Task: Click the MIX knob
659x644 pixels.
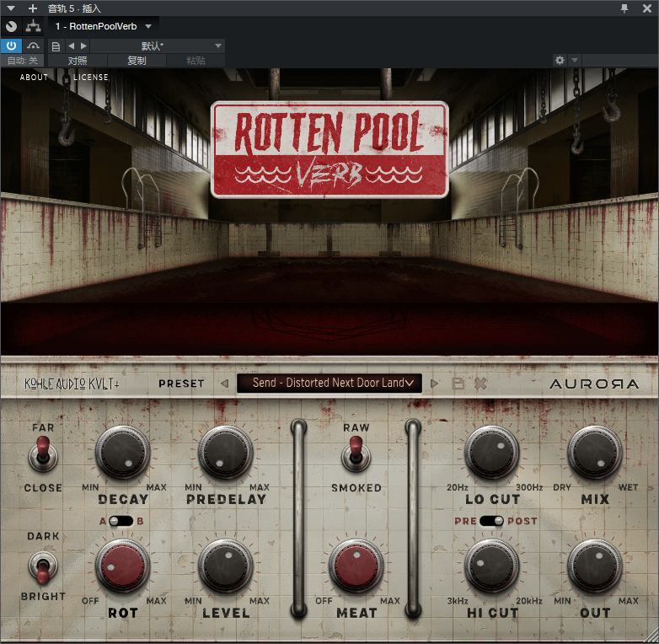Action: coord(595,453)
